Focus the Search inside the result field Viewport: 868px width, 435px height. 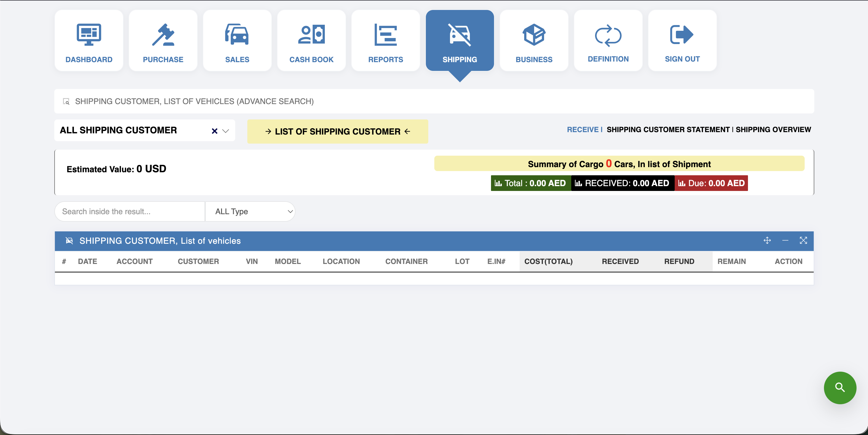(x=130, y=211)
